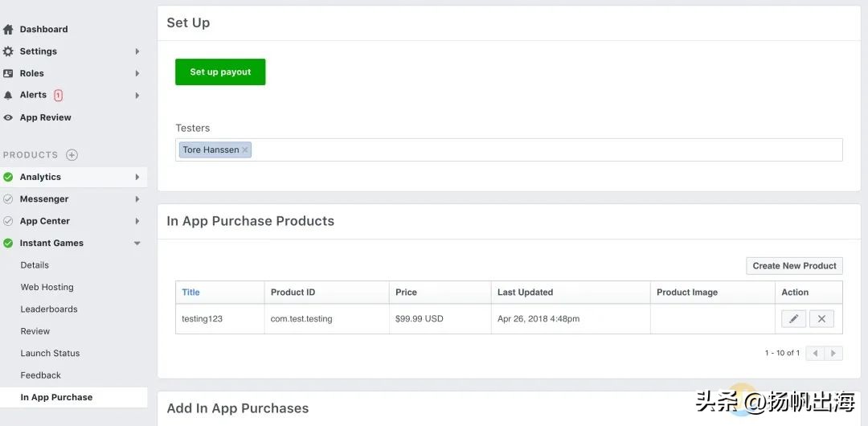Image resolution: width=868 pixels, height=426 pixels.
Task: Click the X delete icon for testing123
Action: 821,319
